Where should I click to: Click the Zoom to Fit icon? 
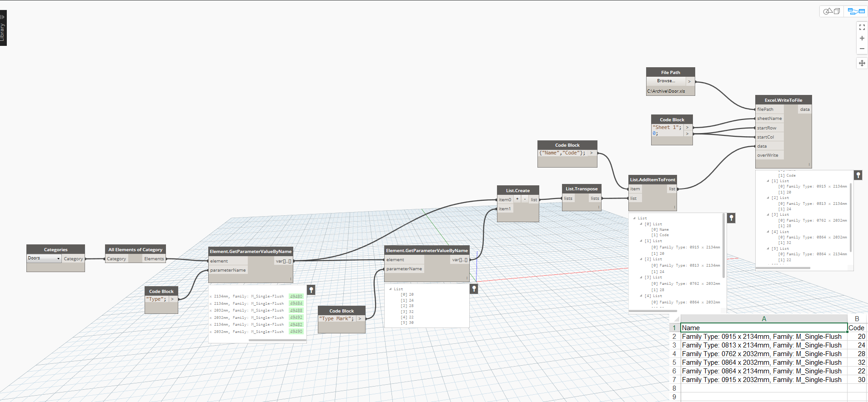point(862,27)
